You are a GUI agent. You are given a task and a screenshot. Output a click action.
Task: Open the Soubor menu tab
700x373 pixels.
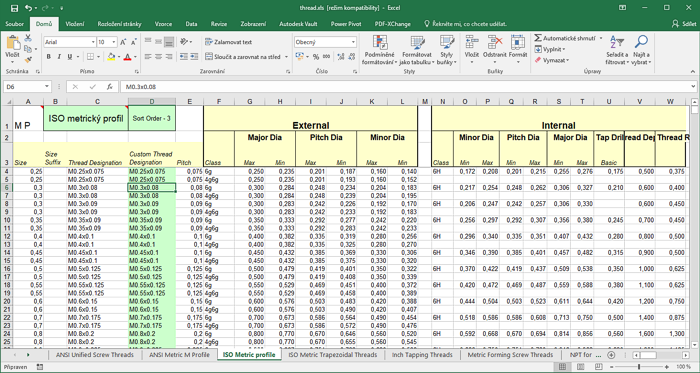coord(15,24)
